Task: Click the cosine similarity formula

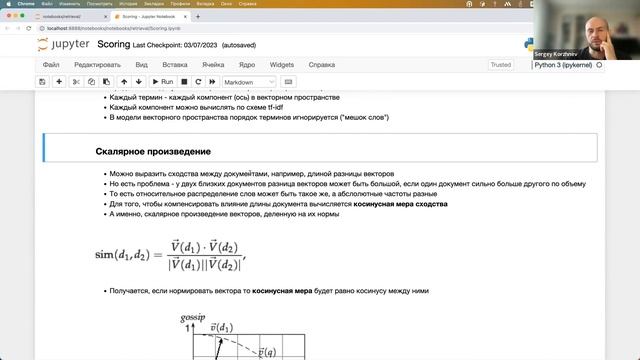Action: pyautogui.click(x=171, y=255)
